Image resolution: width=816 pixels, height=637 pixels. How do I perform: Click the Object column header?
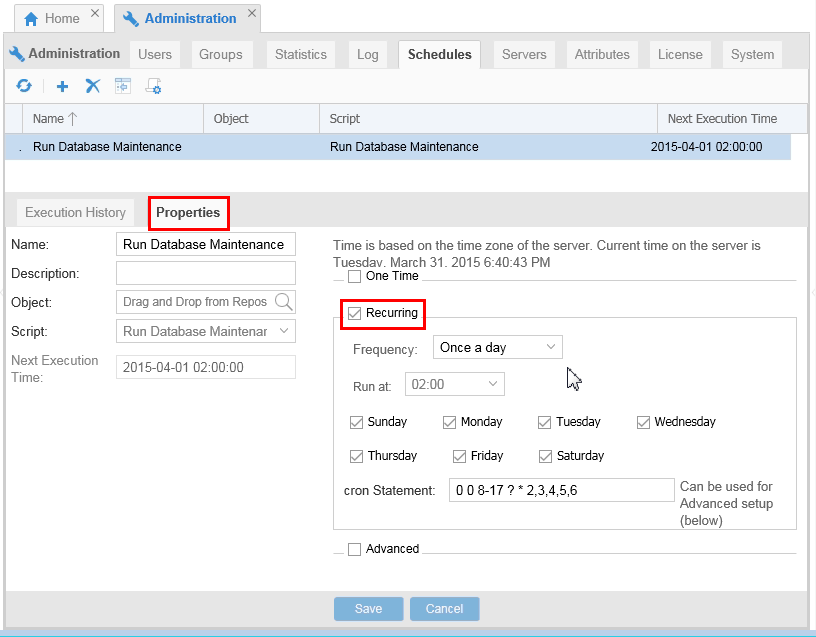[261, 119]
